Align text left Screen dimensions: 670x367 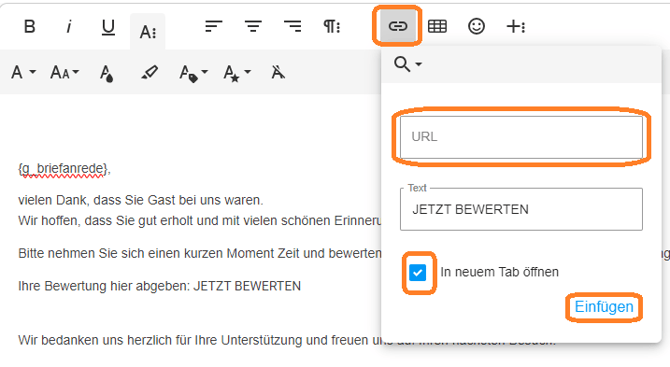coord(214,26)
